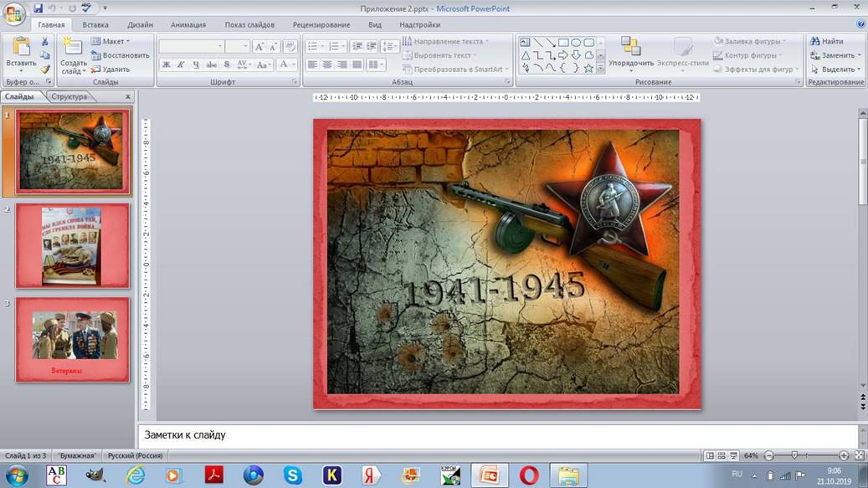Align the paragraph text to the right

pos(342,64)
